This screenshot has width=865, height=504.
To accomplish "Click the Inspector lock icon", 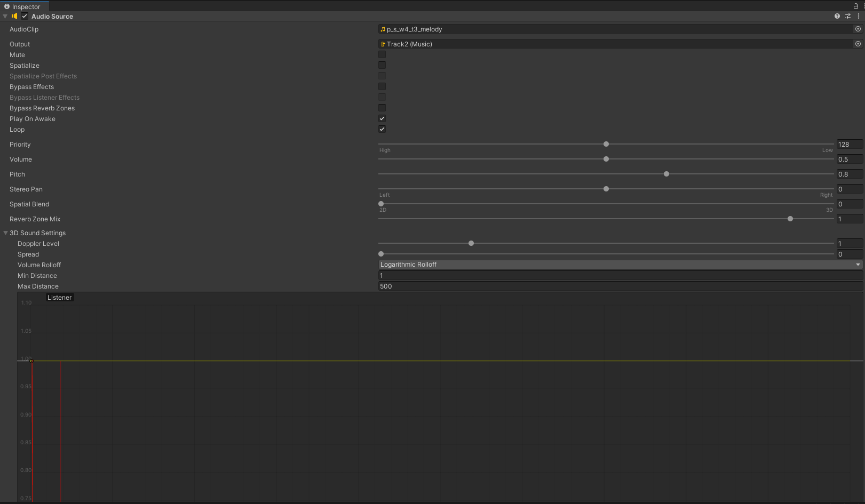I will (x=856, y=6).
